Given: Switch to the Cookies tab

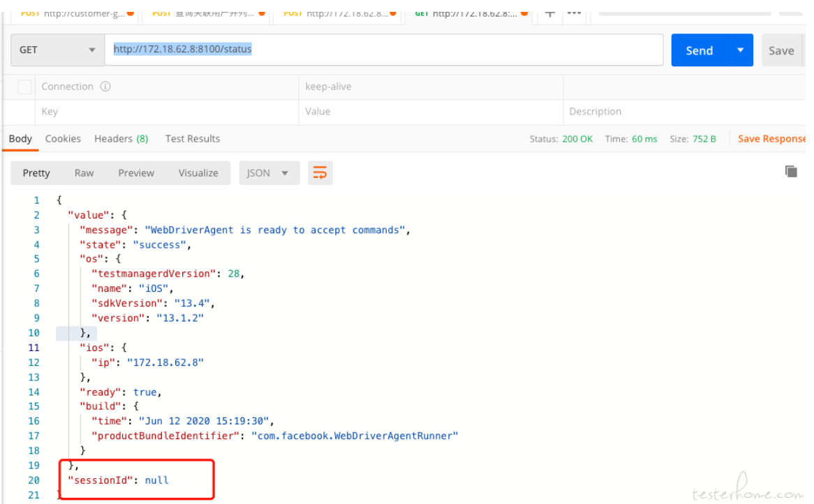Looking at the screenshot, I should tap(63, 139).
